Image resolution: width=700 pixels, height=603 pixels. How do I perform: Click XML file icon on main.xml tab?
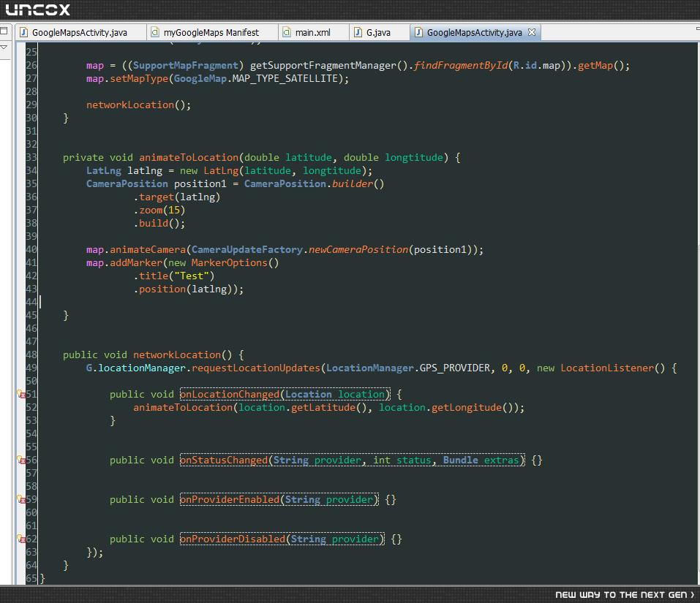(287, 32)
